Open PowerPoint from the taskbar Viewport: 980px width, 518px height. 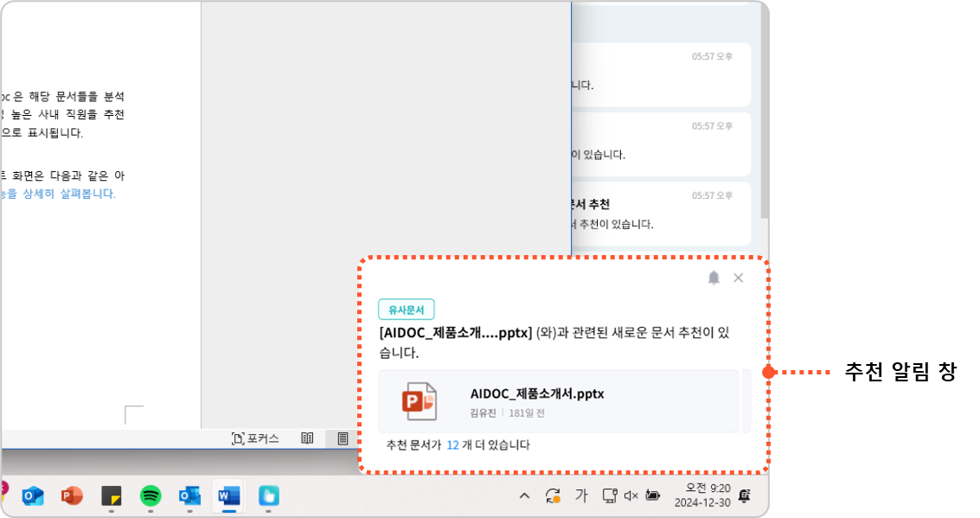(x=72, y=496)
